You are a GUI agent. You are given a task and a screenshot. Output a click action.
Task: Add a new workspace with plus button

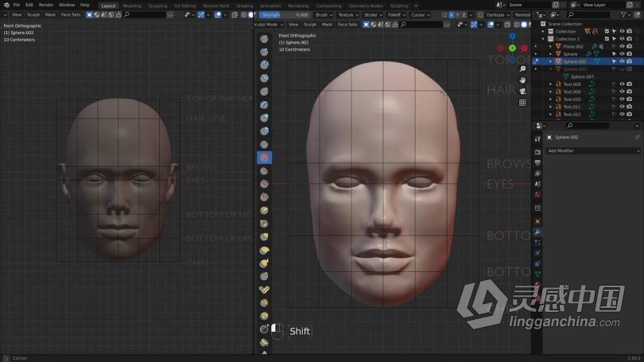coord(416,6)
